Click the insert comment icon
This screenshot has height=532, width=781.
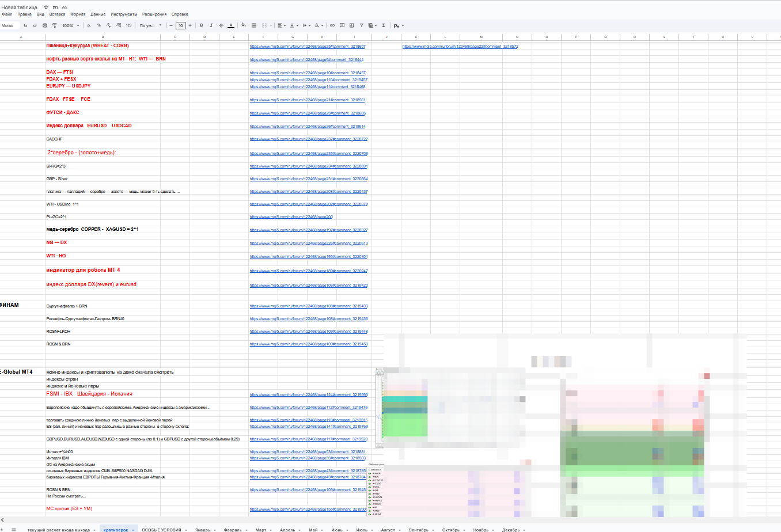tap(342, 25)
